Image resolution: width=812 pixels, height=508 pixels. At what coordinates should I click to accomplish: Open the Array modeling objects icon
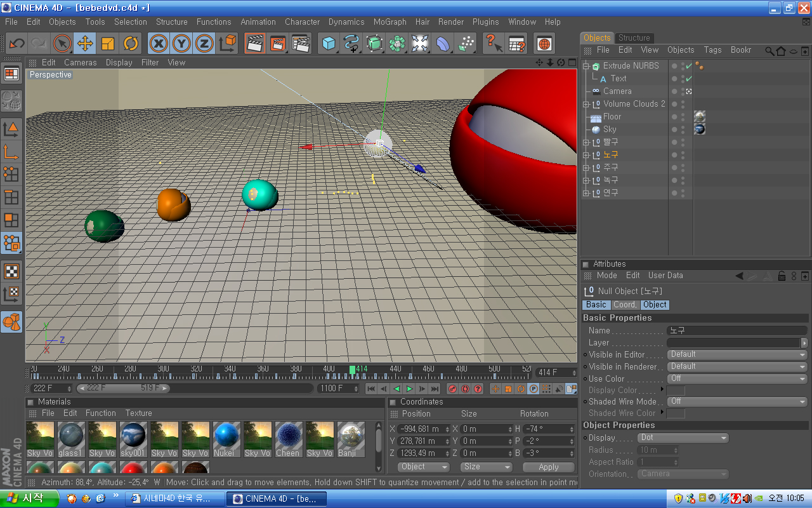(x=397, y=43)
